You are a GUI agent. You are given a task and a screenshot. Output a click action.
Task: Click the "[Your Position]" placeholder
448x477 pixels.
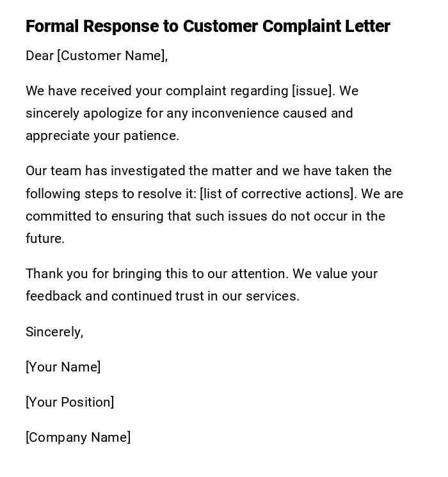click(70, 402)
